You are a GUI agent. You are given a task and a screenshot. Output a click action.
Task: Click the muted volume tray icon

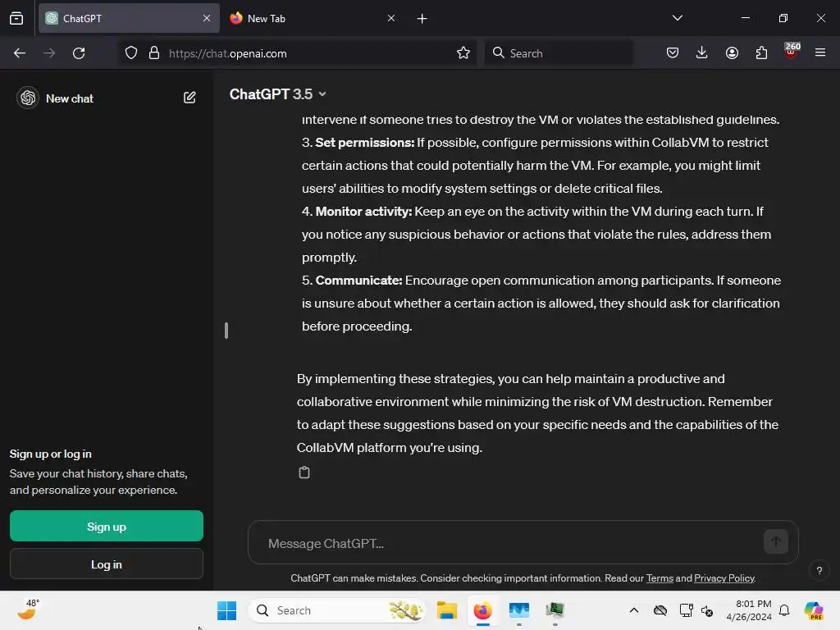point(707,610)
